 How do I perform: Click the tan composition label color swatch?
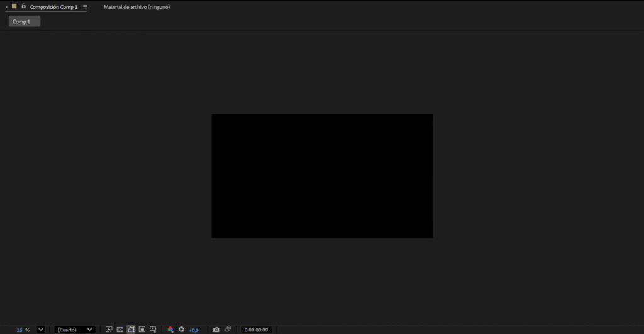14,6
